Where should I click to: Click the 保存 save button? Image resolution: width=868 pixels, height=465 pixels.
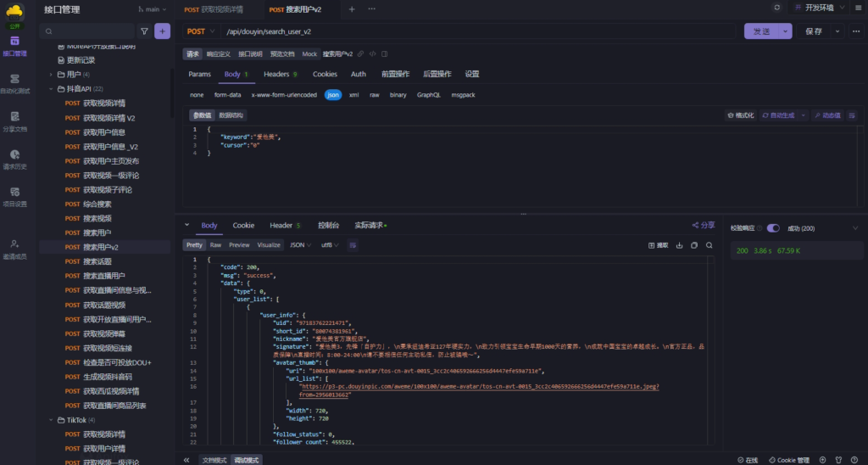point(814,31)
